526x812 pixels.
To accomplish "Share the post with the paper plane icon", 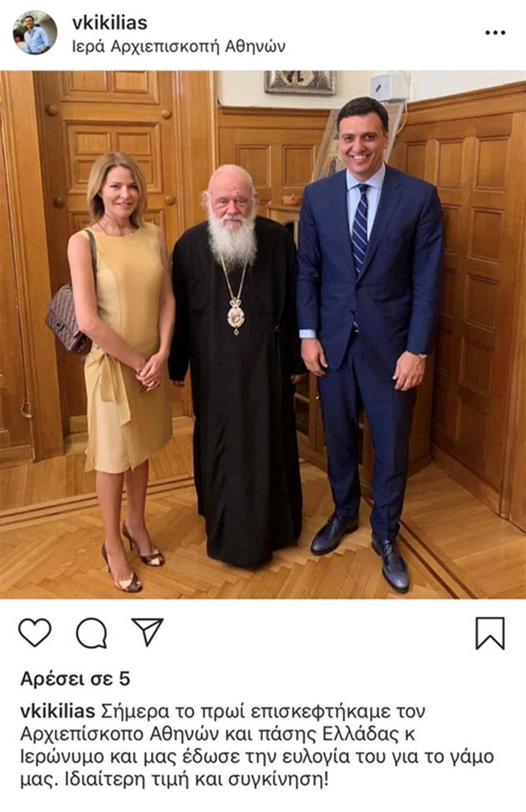I will pos(147,632).
